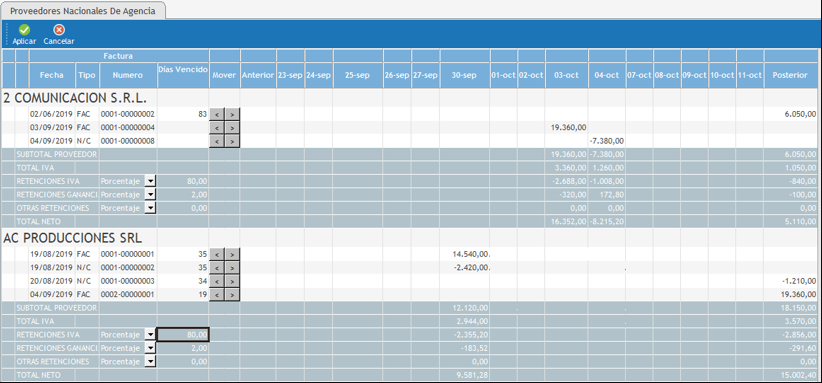Screen dimensions: 822x383
Task: Edit Retenciones Ganancias 2,00 for AC Producciones
Action: click(183, 348)
